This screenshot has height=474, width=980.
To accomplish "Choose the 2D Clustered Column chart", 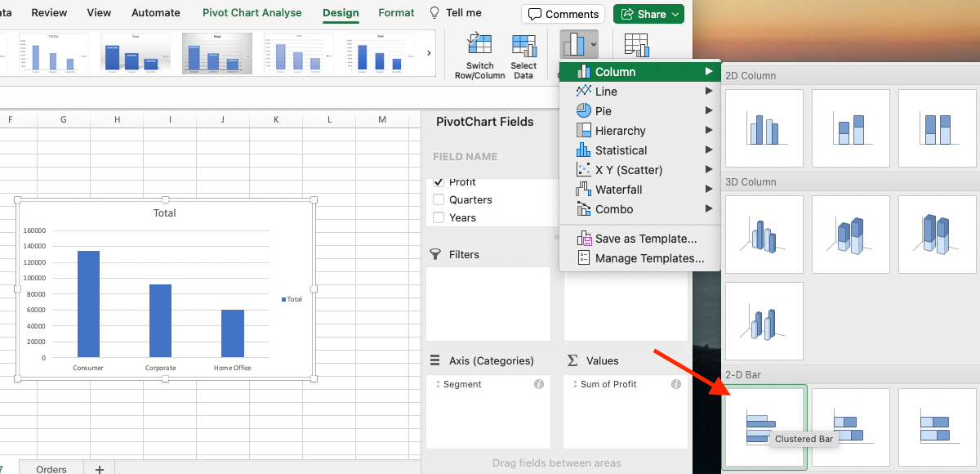I will 764,128.
